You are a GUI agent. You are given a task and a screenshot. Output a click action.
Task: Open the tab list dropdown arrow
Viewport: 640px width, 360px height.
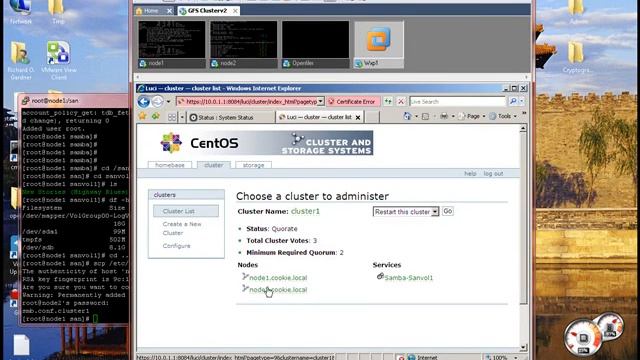click(182, 118)
